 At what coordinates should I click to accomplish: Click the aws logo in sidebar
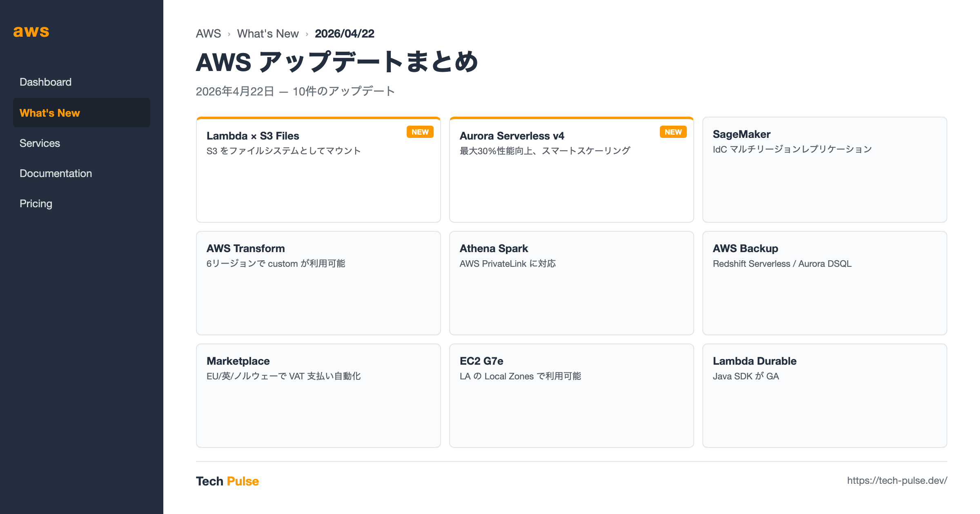point(31,31)
